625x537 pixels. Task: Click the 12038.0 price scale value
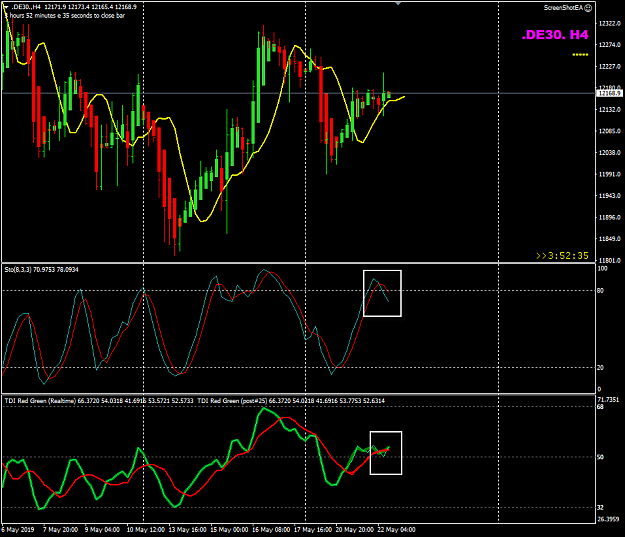click(x=609, y=153)
